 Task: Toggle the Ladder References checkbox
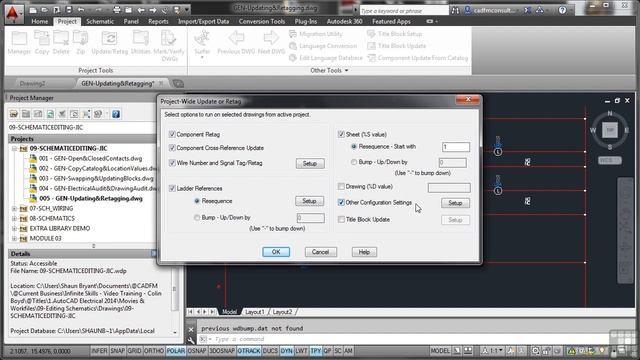(172, 189)
